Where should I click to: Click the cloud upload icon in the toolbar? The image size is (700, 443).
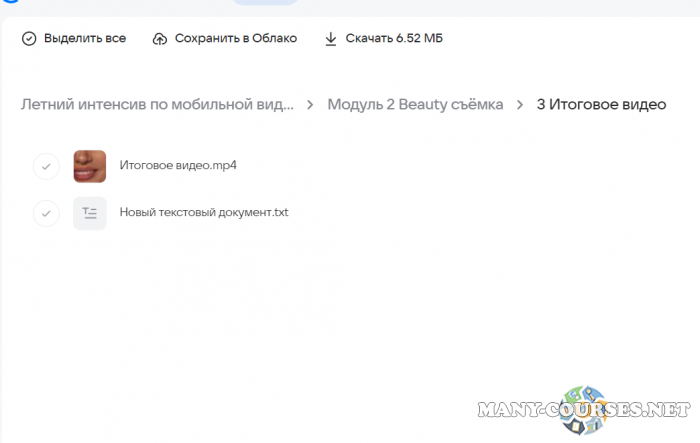pos(160,39)
